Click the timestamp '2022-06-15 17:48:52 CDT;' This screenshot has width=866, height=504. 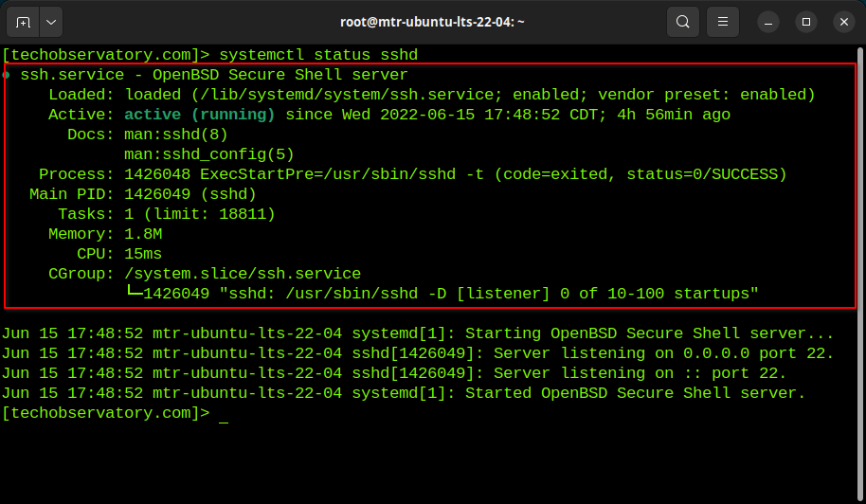coord(494,115)
